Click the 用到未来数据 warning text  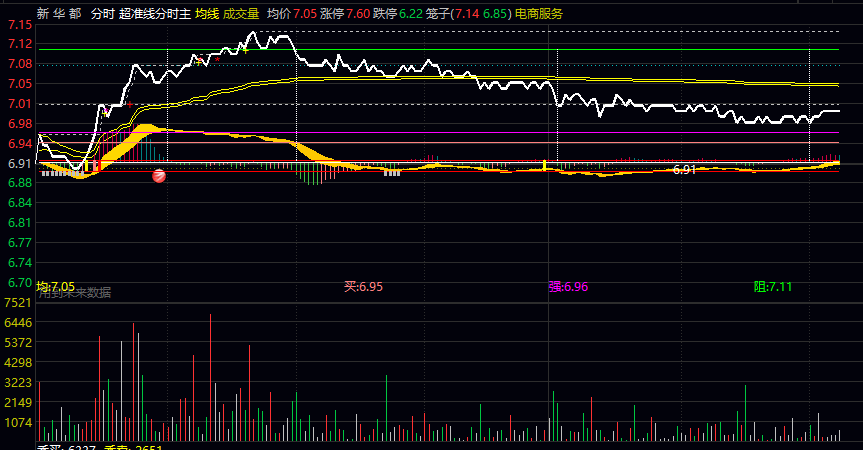click(x=75, y=293)
